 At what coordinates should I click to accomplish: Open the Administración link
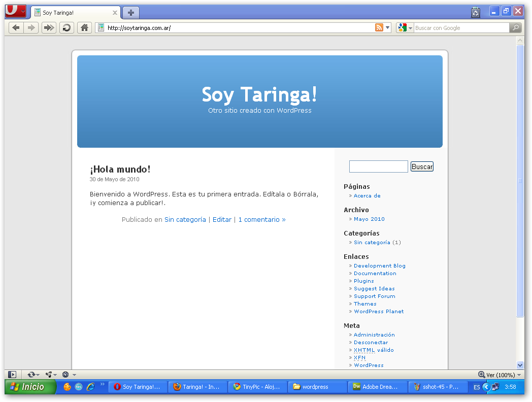pyautogui.click(x=374, y=335)
